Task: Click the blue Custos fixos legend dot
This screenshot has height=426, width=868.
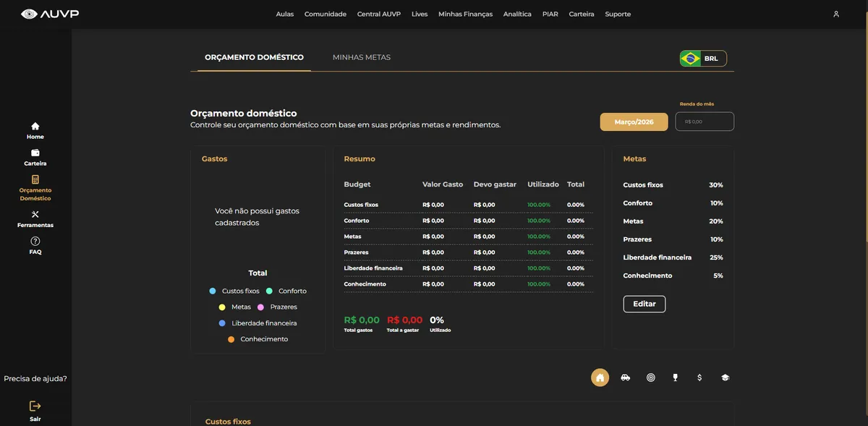Action: coord(213,291)
